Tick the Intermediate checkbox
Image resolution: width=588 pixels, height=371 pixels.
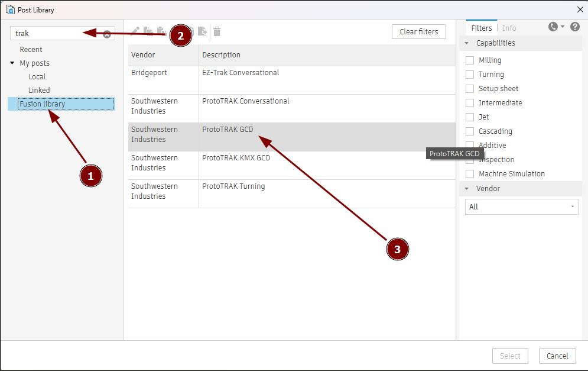click(469, 103)
